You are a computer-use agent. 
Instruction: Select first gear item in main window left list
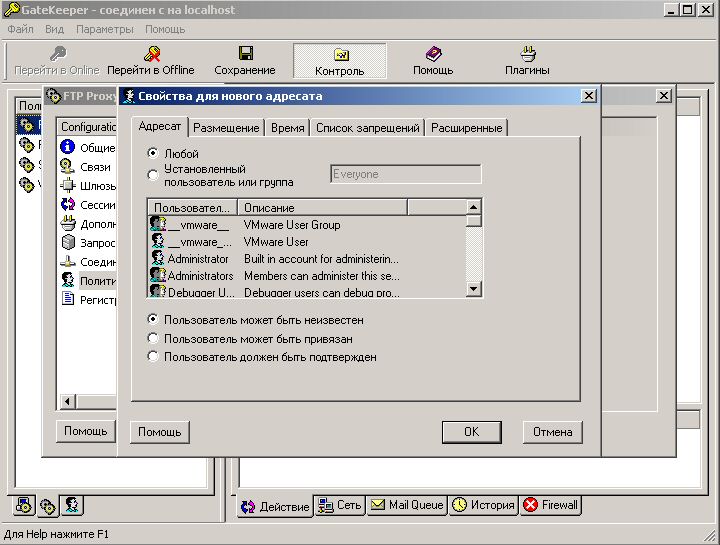(26, 125)
